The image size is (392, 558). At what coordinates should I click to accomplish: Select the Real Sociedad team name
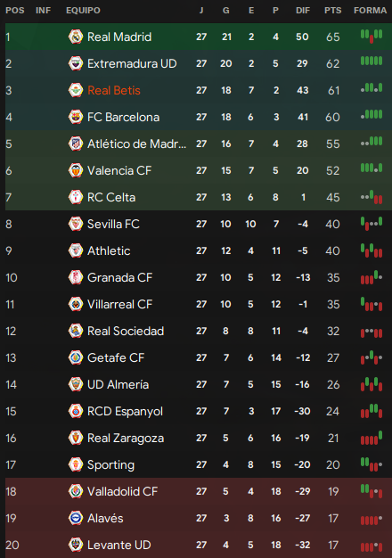coord(126,331)
